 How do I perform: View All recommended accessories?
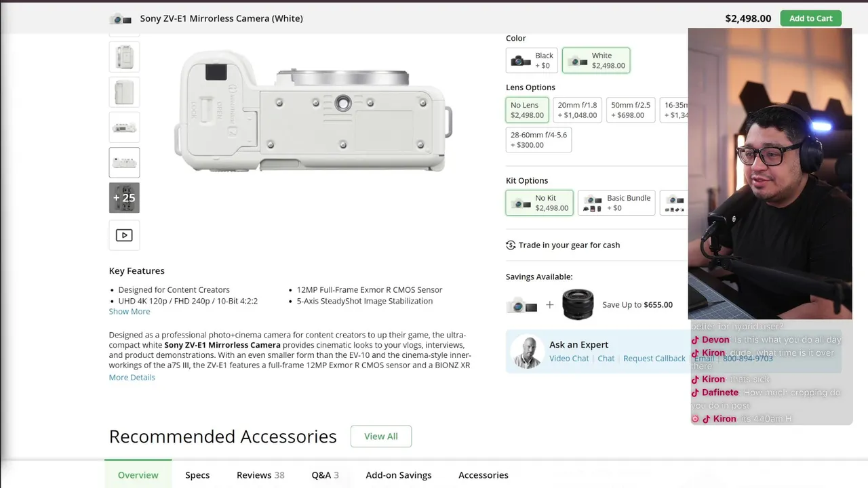[381, 436]
